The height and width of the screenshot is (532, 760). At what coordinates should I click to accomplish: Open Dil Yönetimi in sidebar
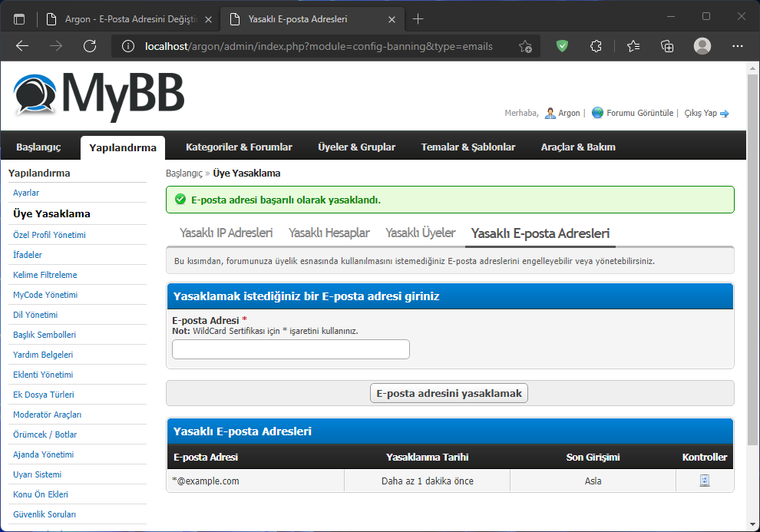pyautogui.click(x=35, y=315)
